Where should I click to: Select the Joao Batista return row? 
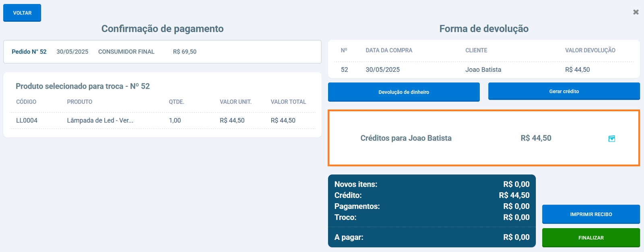[x=483, y=70]
